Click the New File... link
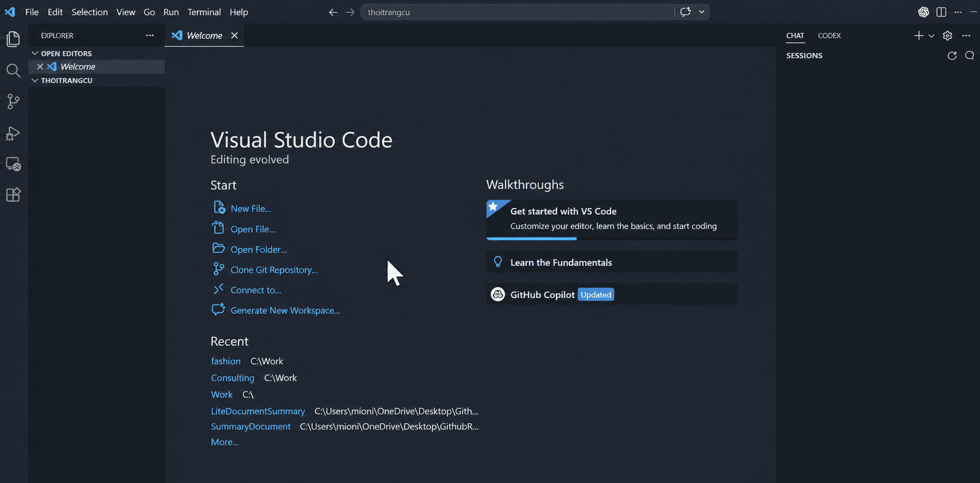The height and width of the screenshot is (483, 980). [251, 209]
